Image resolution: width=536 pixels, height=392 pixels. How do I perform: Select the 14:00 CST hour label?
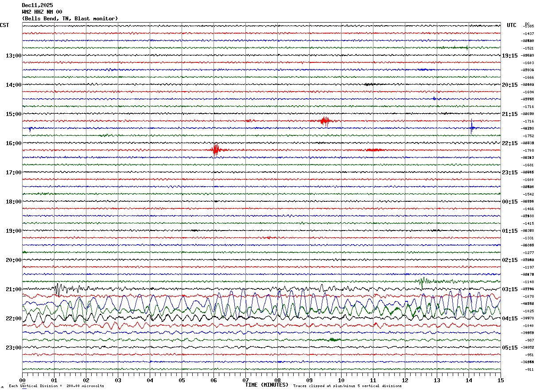(14, 85)
